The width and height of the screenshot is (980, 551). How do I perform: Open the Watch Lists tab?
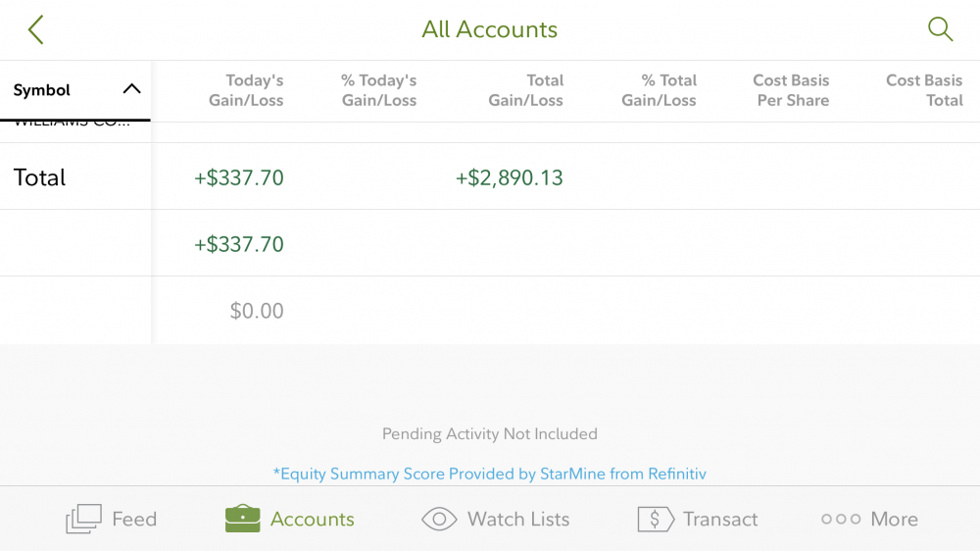tap(518, 519)
